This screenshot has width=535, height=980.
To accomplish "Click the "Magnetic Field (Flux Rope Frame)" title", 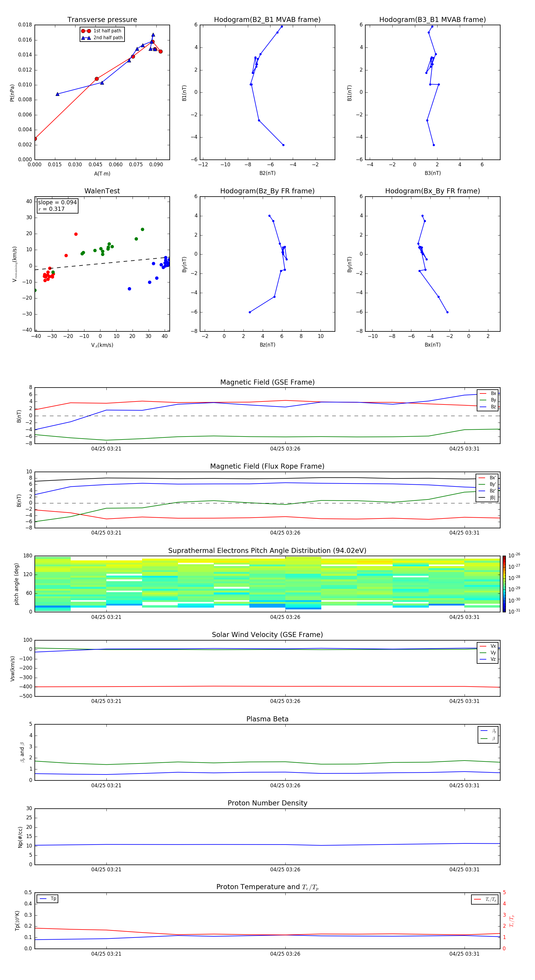I will [267, 467].
